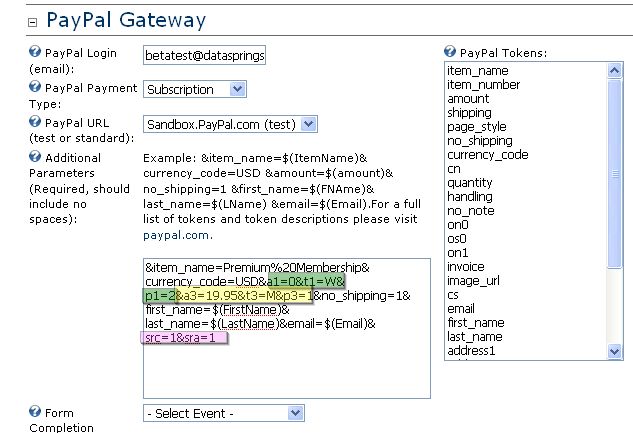Select the amount token
The height and width of the screenshot is (433, 633).
[x=468, y=99]
